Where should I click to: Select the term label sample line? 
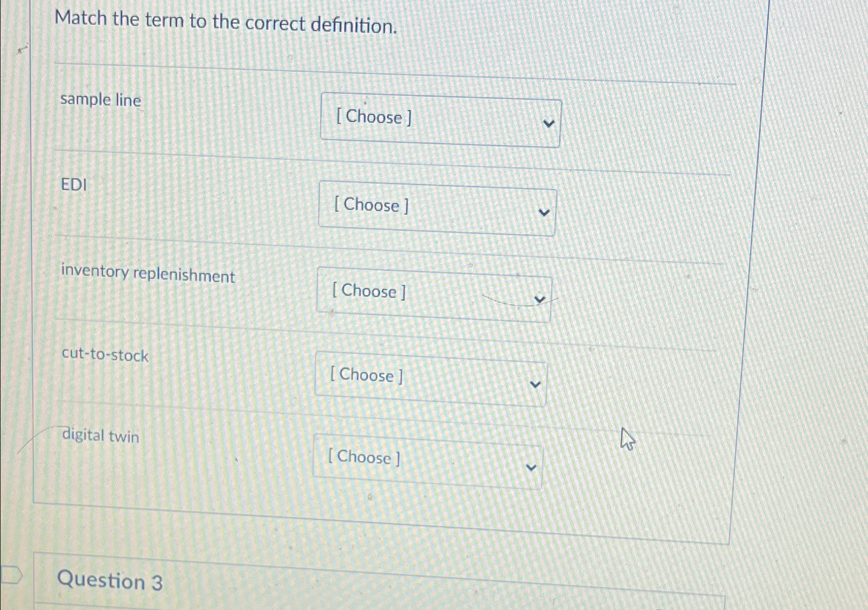click(100, 101)
